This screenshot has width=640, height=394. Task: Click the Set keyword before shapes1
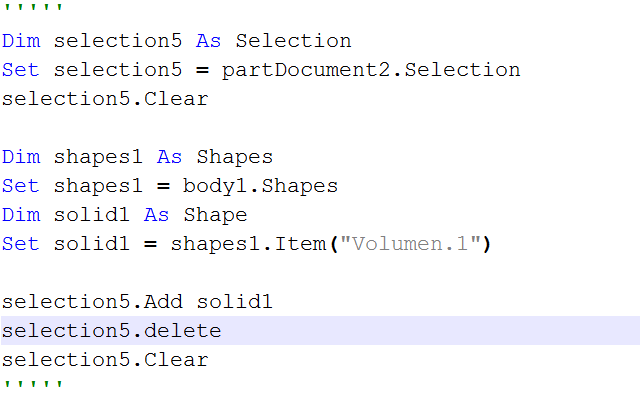(x=20, y=186)
